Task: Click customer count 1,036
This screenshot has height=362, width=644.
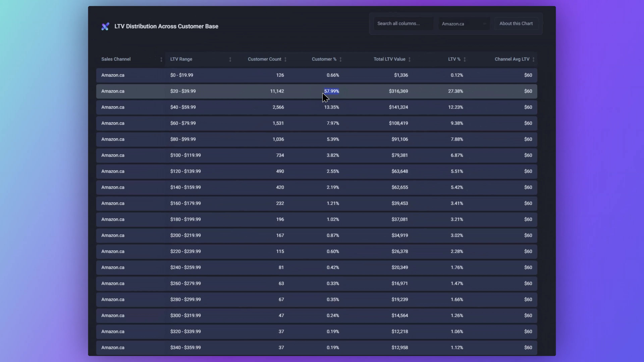Action: pos(278,139)
